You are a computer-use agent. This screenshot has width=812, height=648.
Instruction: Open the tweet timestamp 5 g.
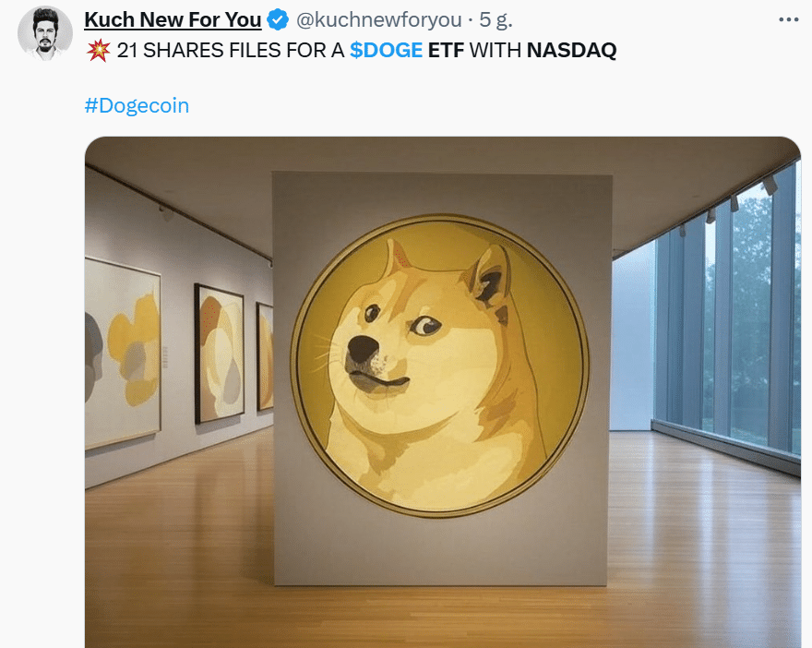(x=496, y=19)
